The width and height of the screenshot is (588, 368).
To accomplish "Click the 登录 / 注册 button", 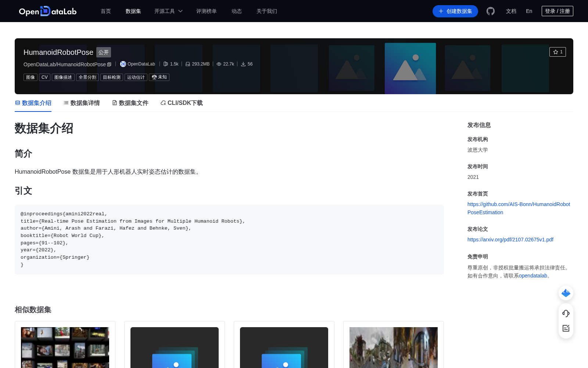I will [x=557, y=11].
